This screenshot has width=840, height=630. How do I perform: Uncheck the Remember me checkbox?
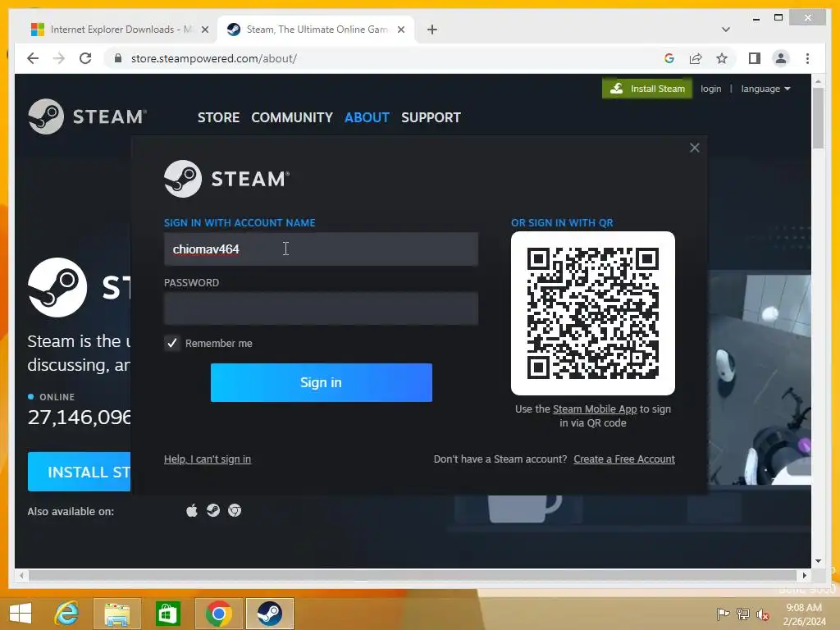point(172,344)
